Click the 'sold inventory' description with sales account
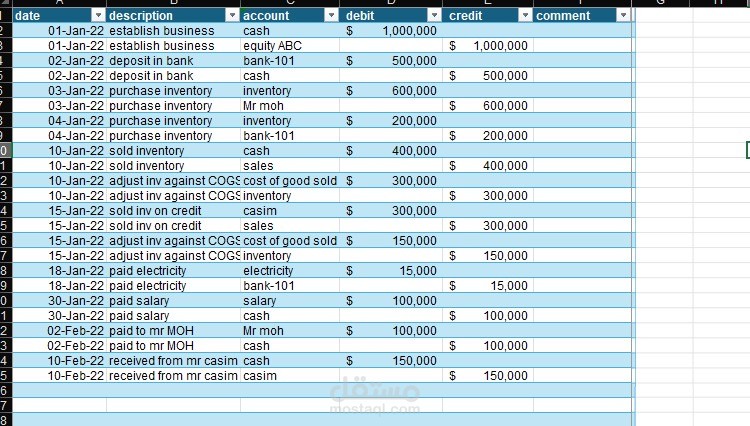 click(173, 165)
